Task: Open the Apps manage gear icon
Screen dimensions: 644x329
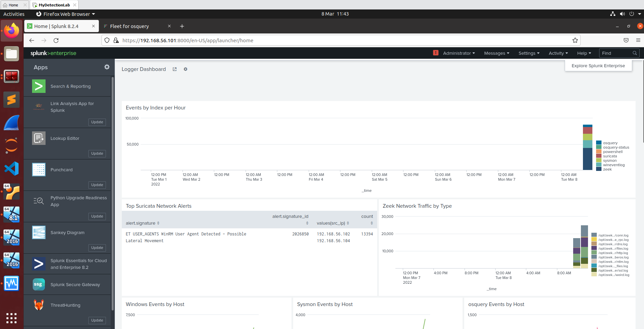Action: click(x=107, y=67)
